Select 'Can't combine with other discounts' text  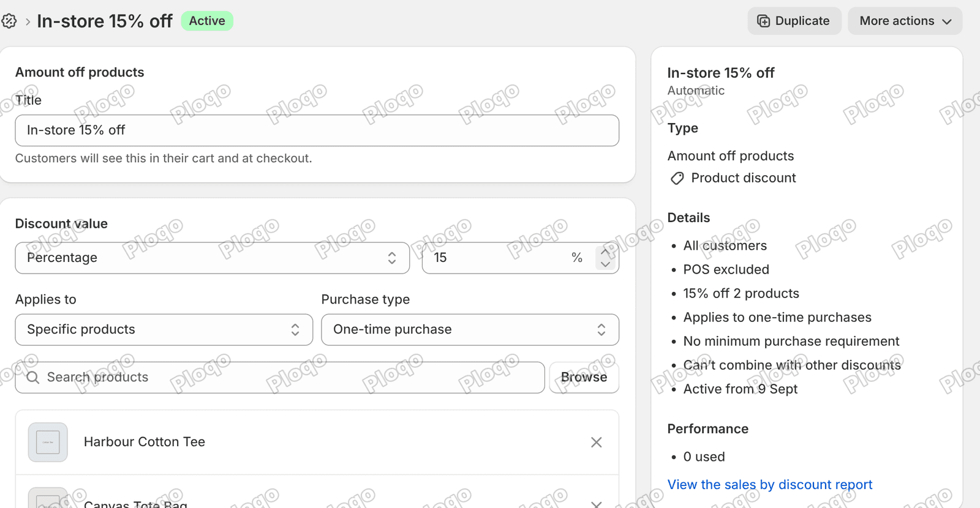792,365
